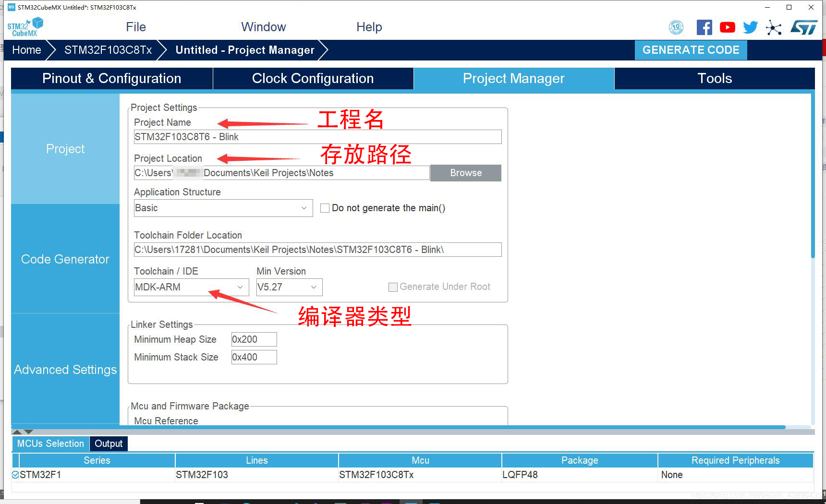Click the STM32F1 series checkmark icon
Screen dimensions: 826x504
pyautogui.click(x=15, y=475)
